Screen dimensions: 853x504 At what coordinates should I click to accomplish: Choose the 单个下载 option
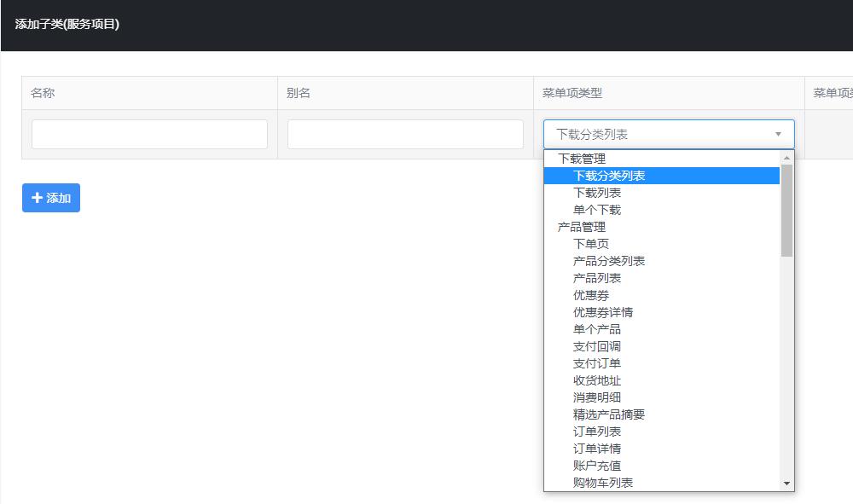597,210
